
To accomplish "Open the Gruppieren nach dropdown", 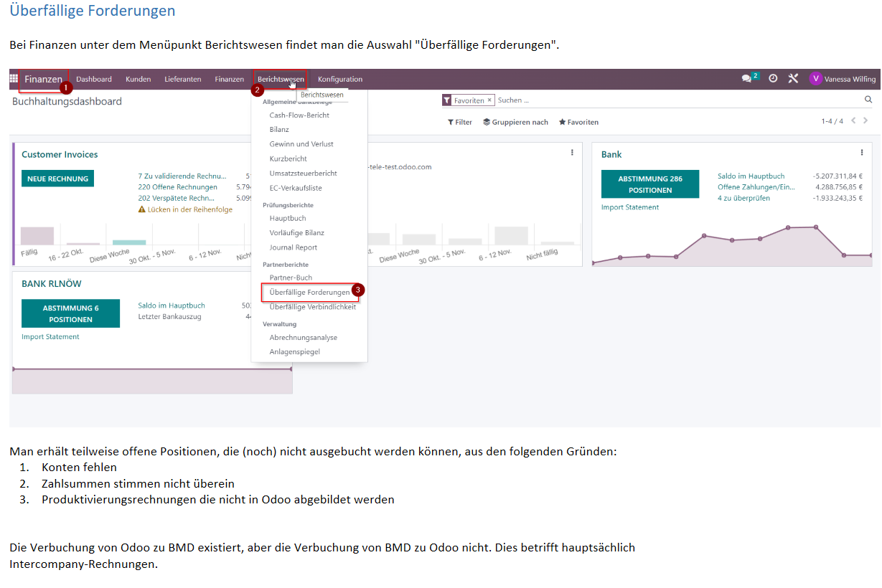I will tap(515, 122).
